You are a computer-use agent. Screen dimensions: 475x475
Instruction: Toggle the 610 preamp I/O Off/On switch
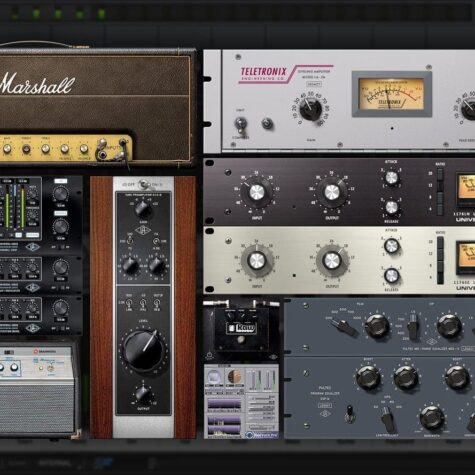[x=144, y=184]
